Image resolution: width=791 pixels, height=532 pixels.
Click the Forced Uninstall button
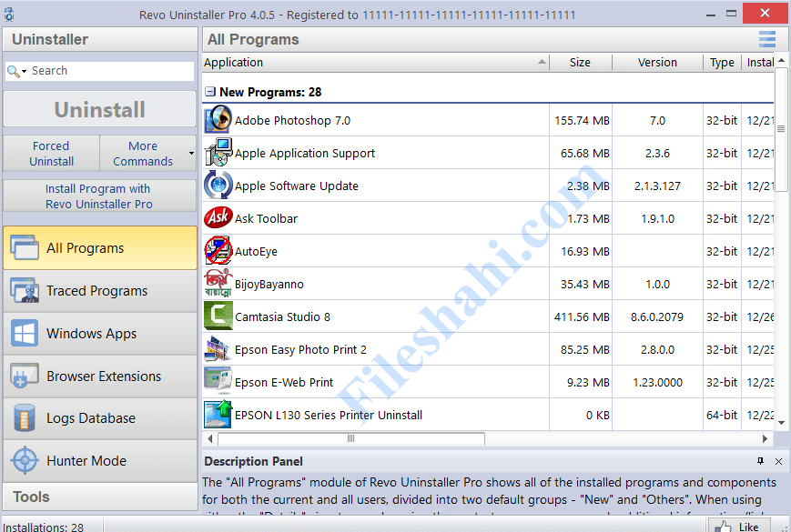point(51,153)
